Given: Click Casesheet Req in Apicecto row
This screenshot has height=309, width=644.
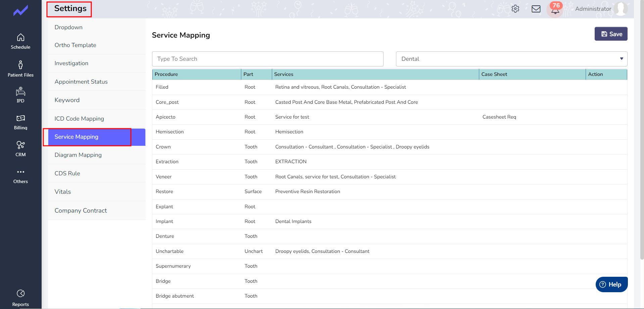Looking at the screenshot, I should coord(499,117).
